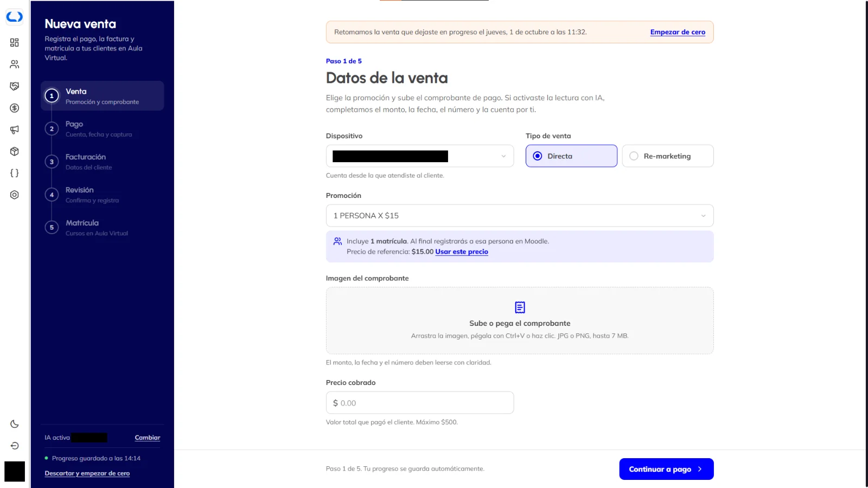
Task: Click the Continuar a pago button
Action: click(666, 469)
